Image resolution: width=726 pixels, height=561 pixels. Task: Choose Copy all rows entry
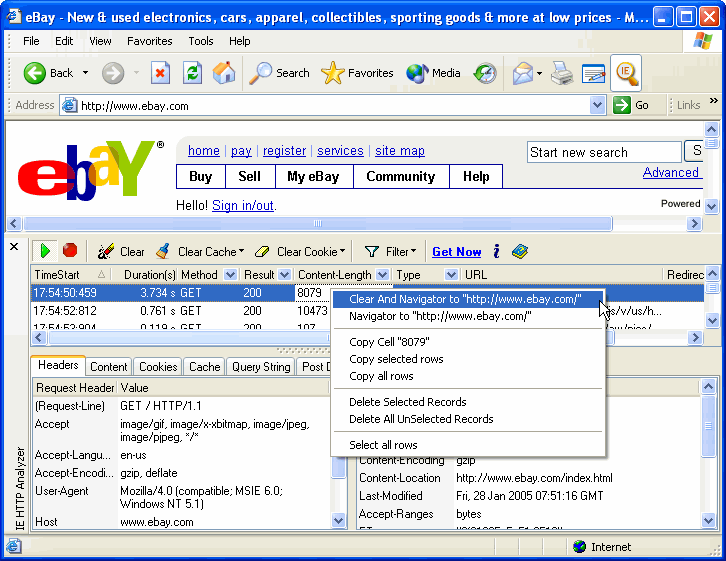468,376
